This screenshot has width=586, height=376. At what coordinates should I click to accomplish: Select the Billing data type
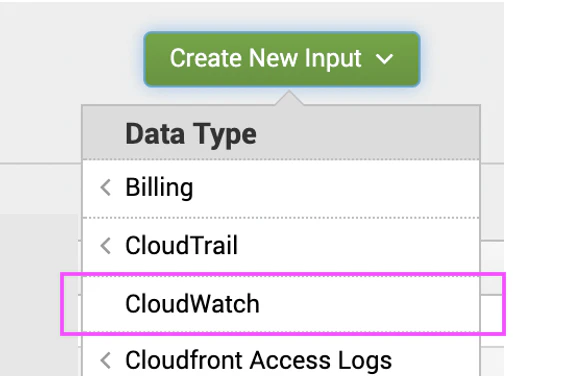159,187
